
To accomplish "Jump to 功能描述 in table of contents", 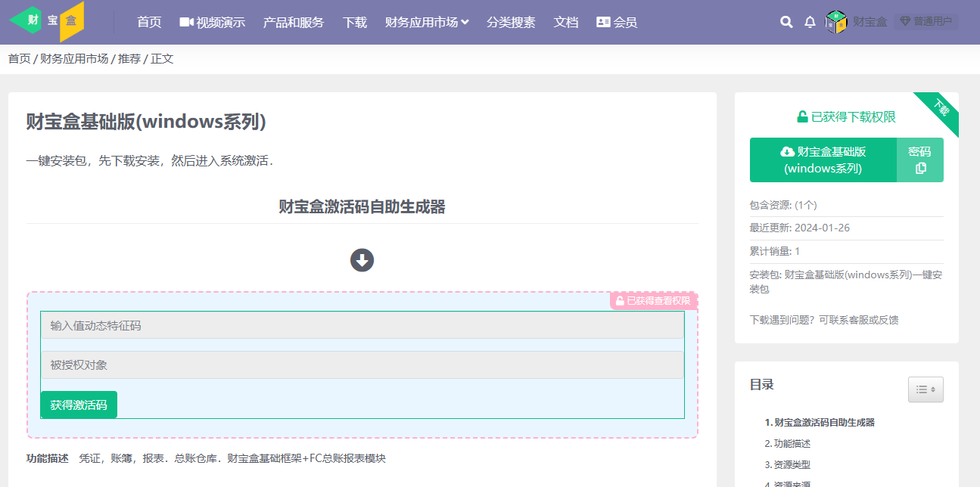I will tap(792, 443).
